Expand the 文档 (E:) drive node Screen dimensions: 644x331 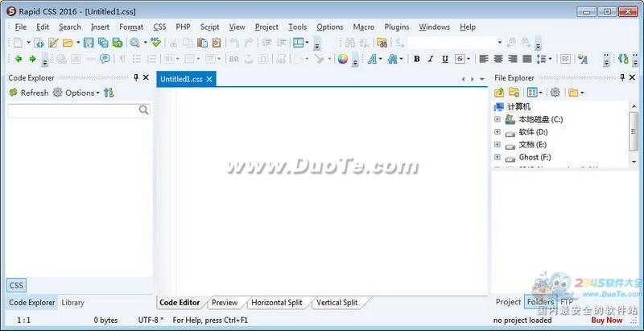pyautogui.click(x=497, y=144)
